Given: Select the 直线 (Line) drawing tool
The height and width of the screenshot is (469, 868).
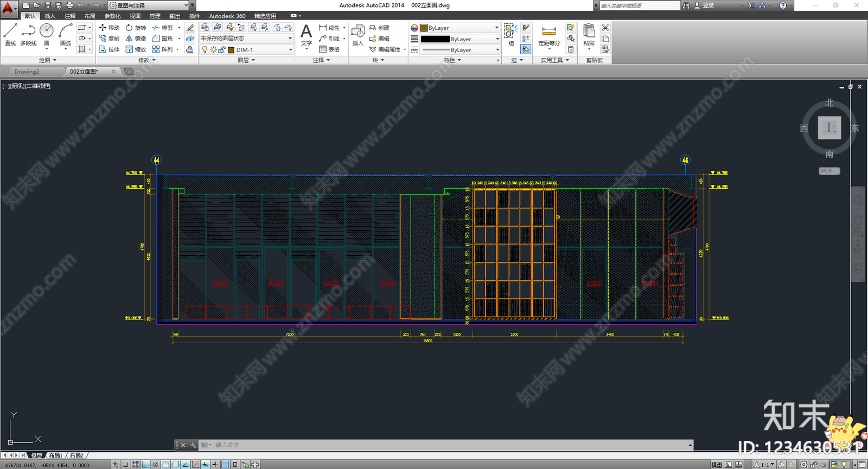Looking at the screenshot, I should [x=10, y=35].
